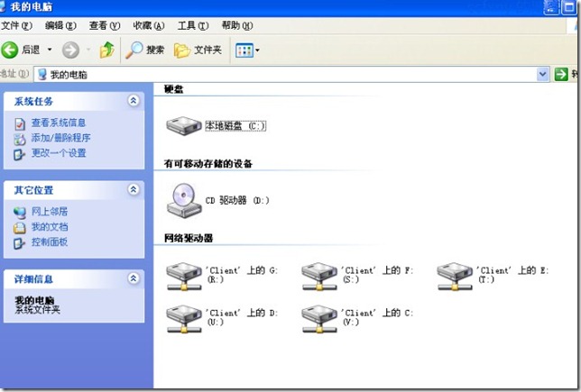Screen dimensions: 581x392
Task: Collapse the 其它位置 panel
Action: (134, 189)
